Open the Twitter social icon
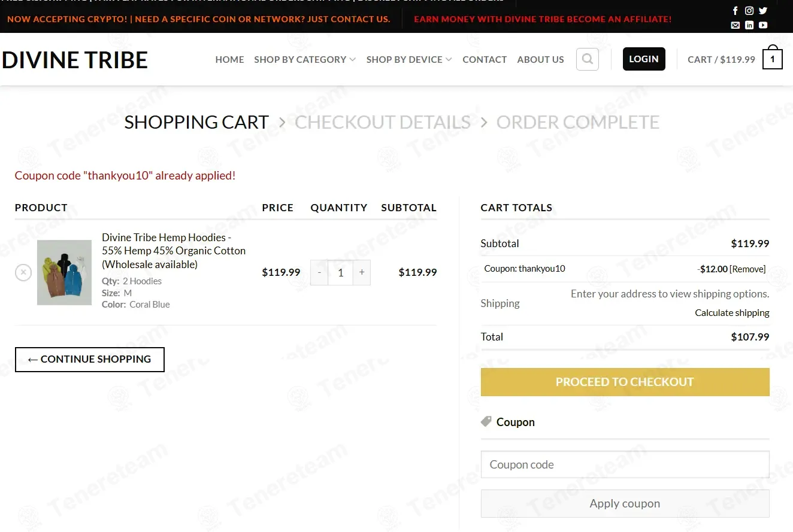 pyautogui.click(x=763, y=11)
